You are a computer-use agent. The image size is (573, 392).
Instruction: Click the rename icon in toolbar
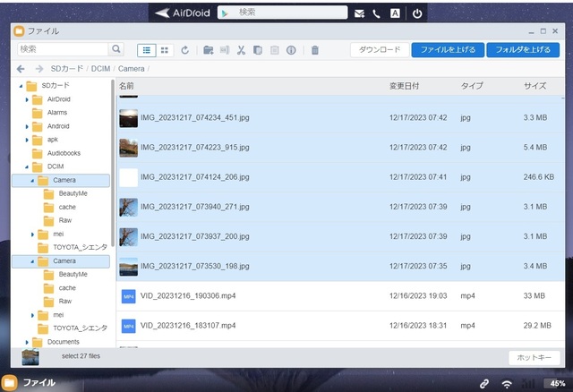(x=225, y=50)
